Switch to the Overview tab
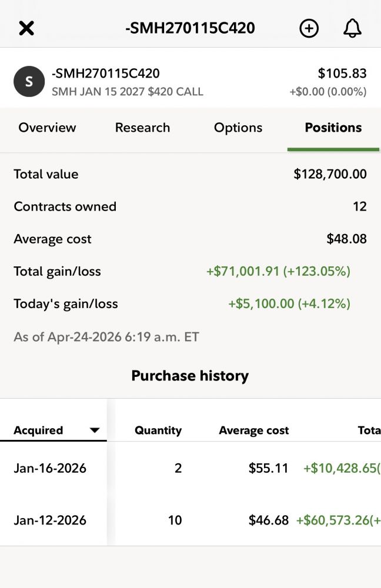381x588 pixels. pyautogui.click(x=47, y=128)
